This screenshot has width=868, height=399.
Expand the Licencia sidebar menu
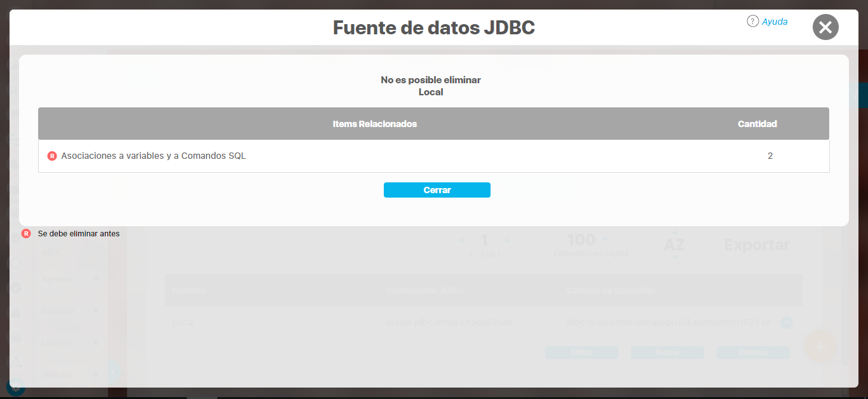click(x=96, y=343)
